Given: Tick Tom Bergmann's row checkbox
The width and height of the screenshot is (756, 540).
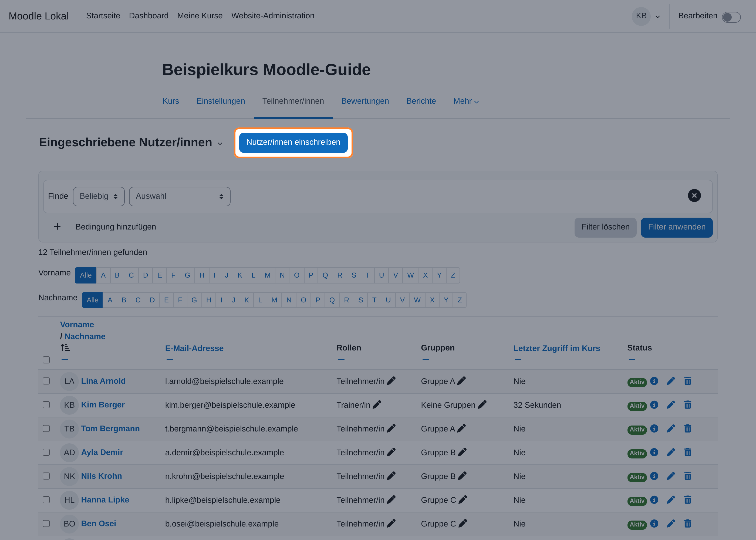Looking at the screenshot, I should 46,428.
